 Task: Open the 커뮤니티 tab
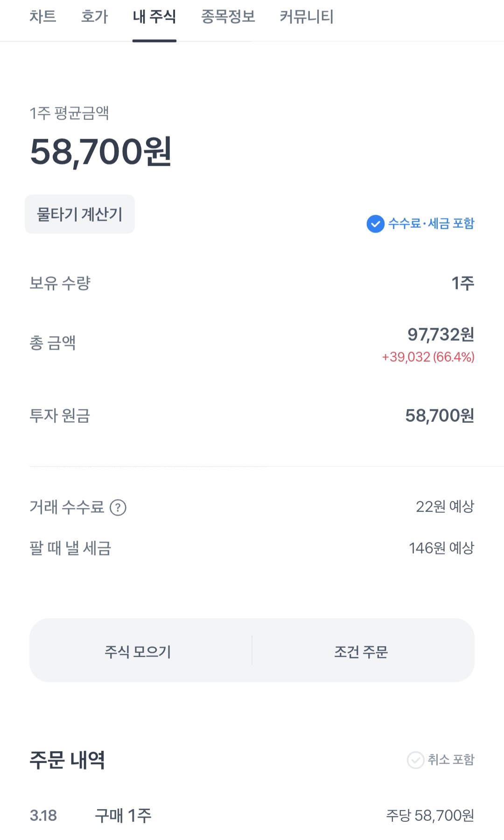[306, 17]
